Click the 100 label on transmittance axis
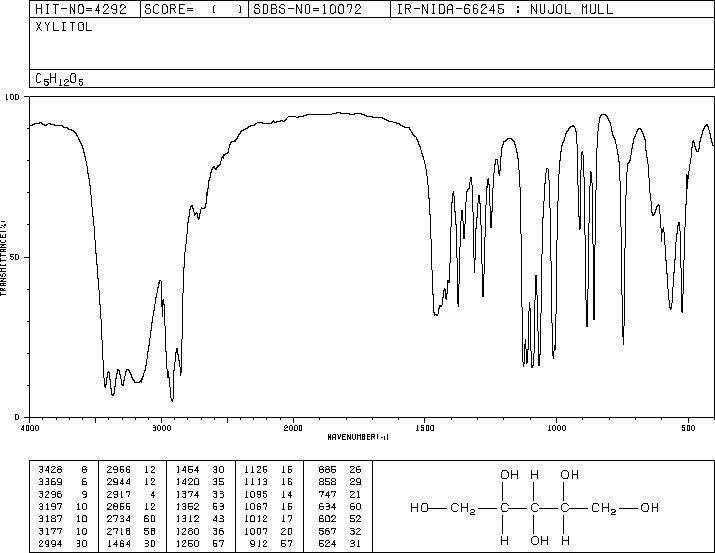 [12, 97]
